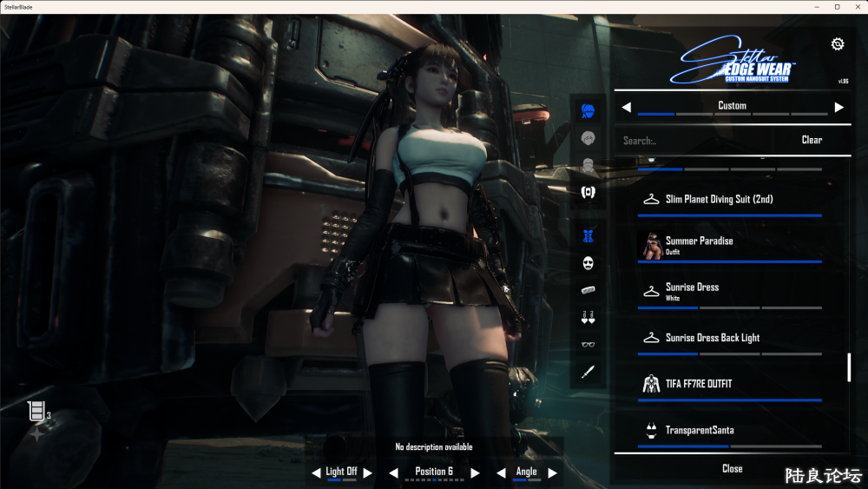Image resolution: width=868 pixels, height=489 pixels.
Task: Toggle the Light Off label
Action: click(341, 472)
